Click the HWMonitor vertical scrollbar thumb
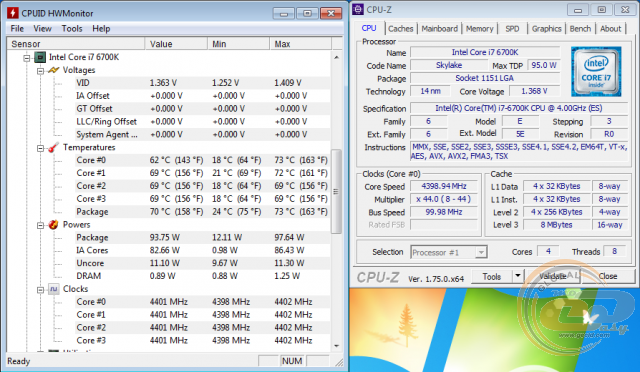The height and width of the screenshot is (372, 640). coord(336,191)
